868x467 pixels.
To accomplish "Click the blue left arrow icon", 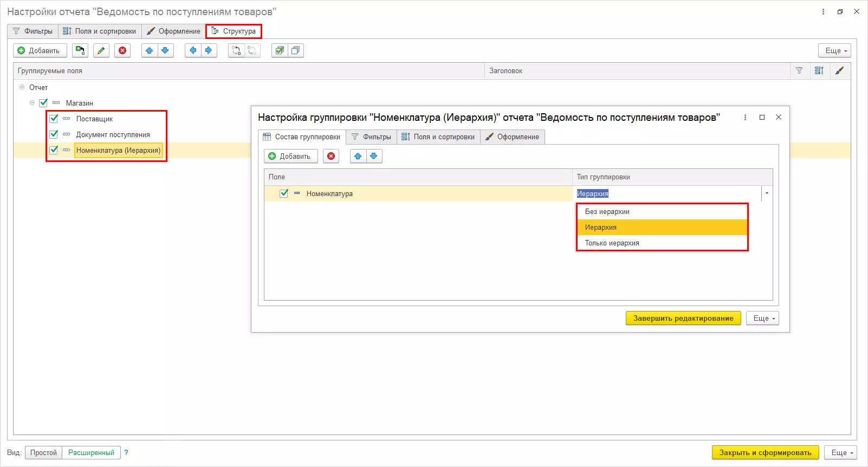I will click(x=193, y=50).
